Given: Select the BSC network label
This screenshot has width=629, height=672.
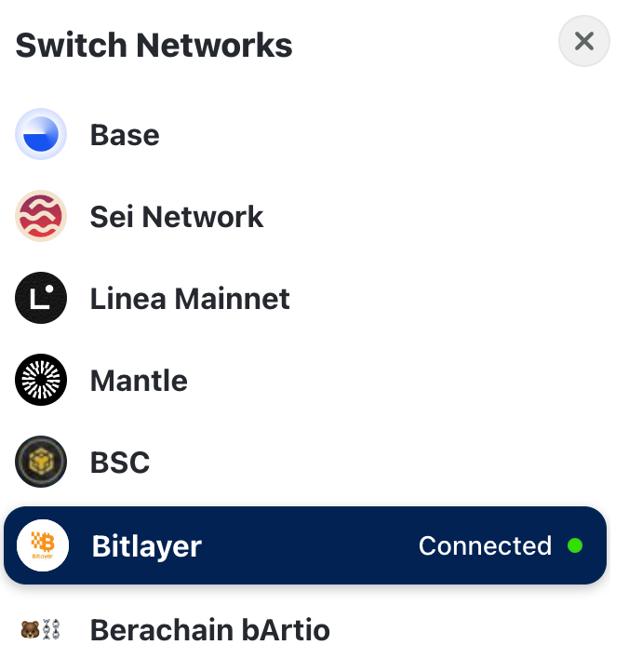Looking at the screenshot, I should (x=120, y=463).
